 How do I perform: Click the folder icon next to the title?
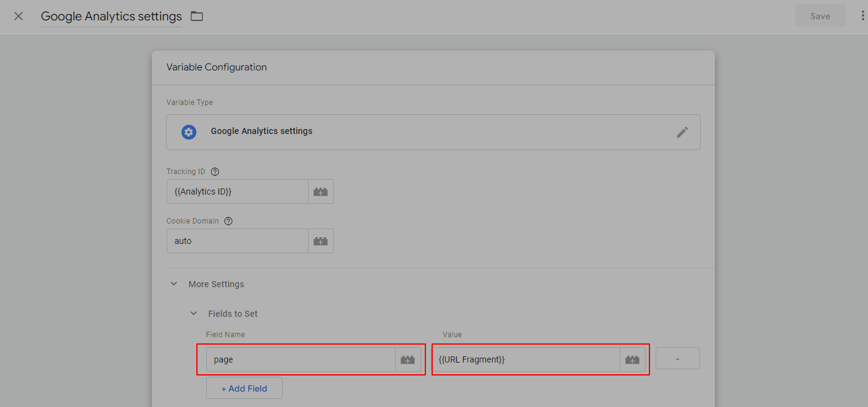[197, 16]
